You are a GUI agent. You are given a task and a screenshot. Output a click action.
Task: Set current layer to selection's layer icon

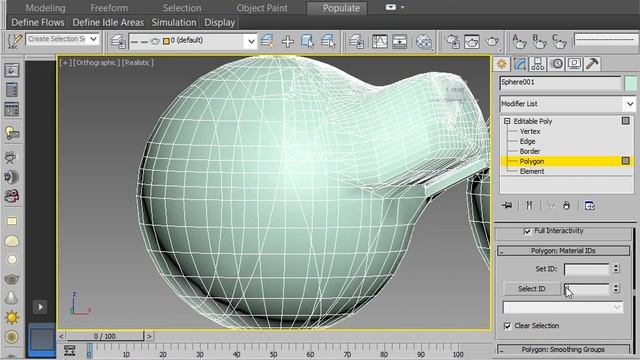(328, 41)
